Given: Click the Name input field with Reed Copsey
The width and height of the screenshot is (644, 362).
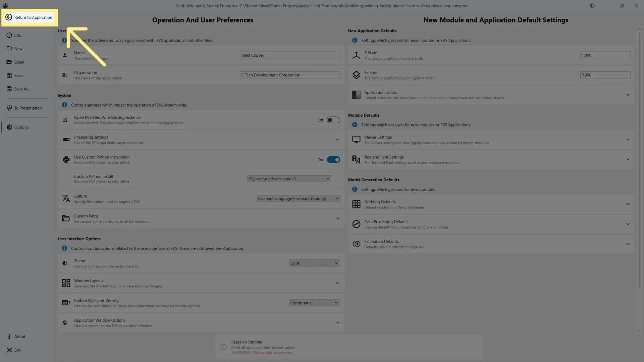Looking at the screenshot, I should [290, 55].
